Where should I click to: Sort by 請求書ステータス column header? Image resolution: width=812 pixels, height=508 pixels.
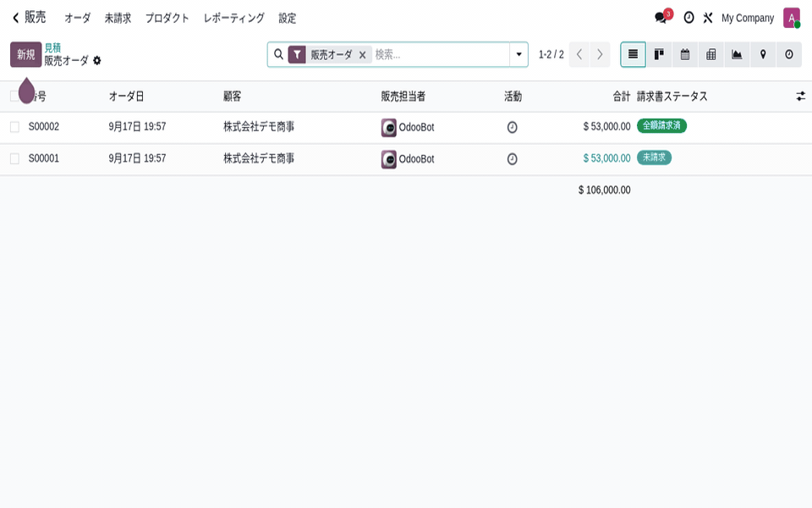[x=672, y=97]
